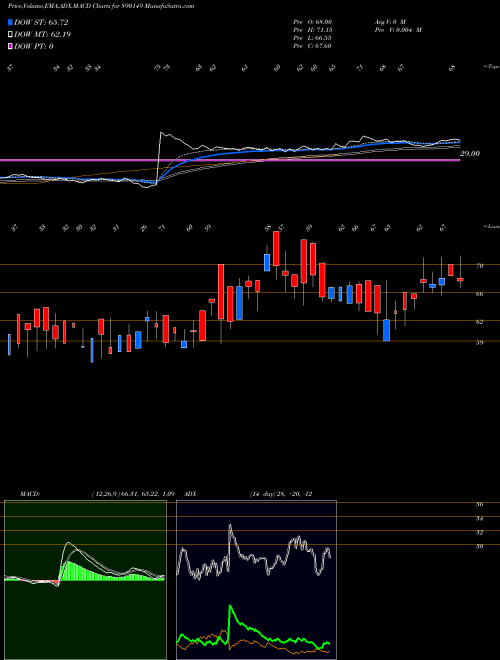Click the blue candle at the 59 low

pos(386,330)
